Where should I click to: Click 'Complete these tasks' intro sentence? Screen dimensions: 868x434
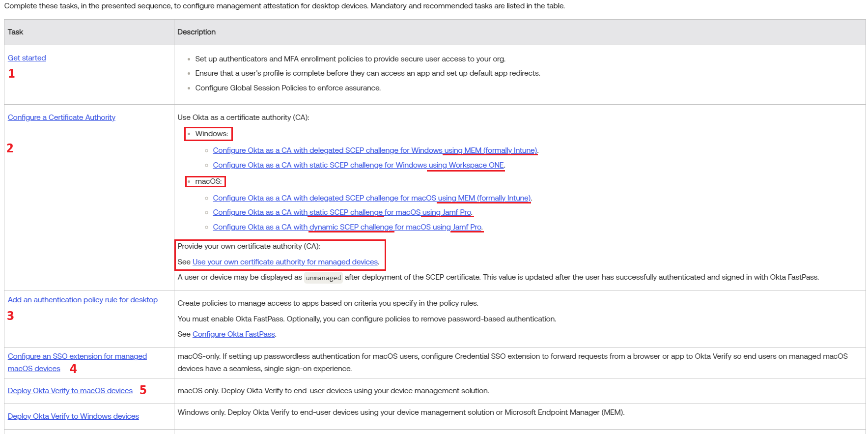coord(284,6)
